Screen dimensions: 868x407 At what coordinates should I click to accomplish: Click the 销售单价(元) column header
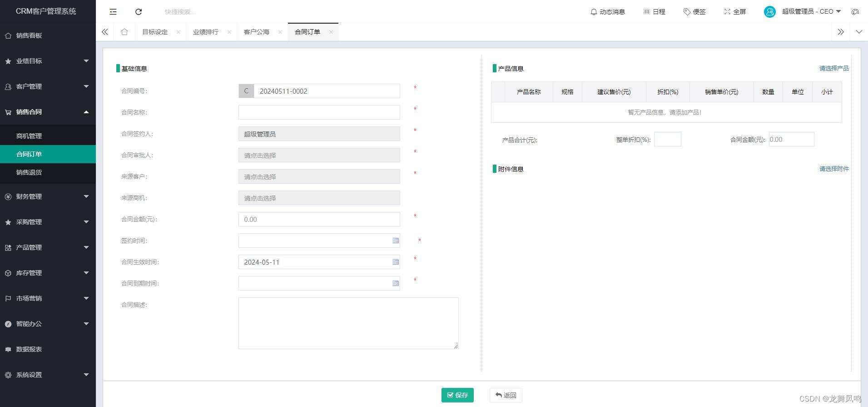tap(722, 92)
